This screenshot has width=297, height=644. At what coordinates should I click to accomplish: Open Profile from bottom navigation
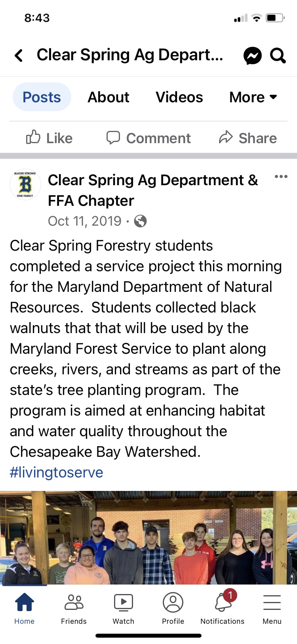click(x=173, y=607)
